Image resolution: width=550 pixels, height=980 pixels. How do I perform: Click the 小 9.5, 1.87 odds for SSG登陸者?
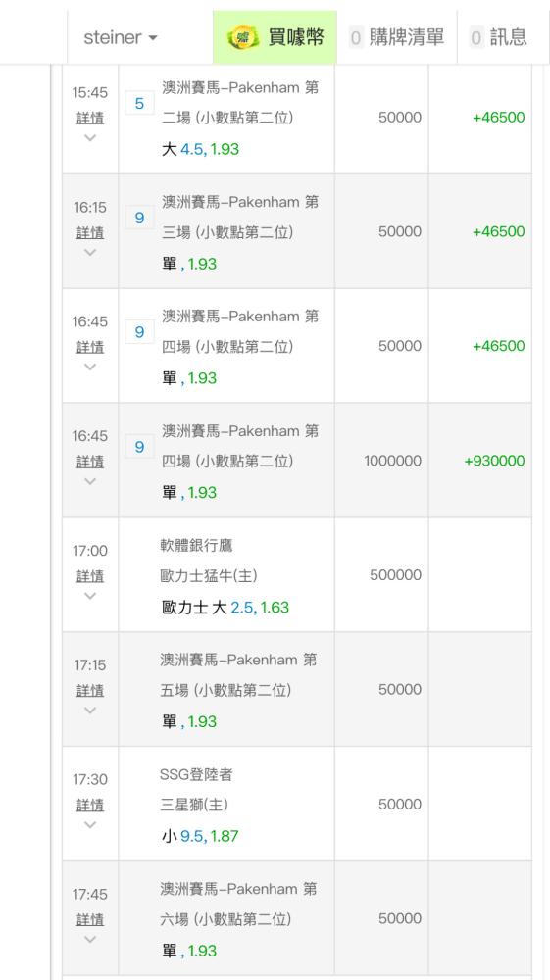pos(200,836)
